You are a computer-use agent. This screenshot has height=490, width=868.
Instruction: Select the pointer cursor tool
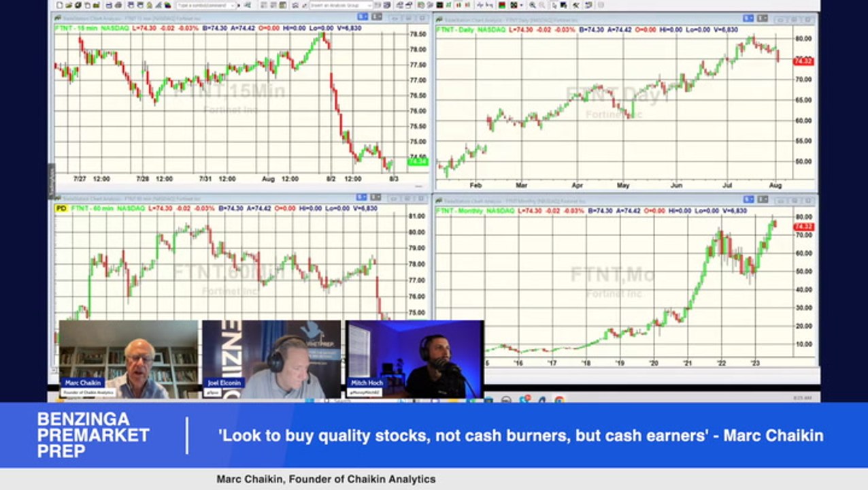(554, 5)
